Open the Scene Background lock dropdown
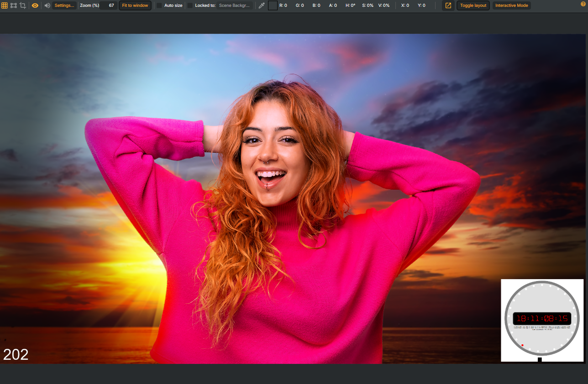The width and height of the screenshot is (588, 384). click(x=235, y=5)
